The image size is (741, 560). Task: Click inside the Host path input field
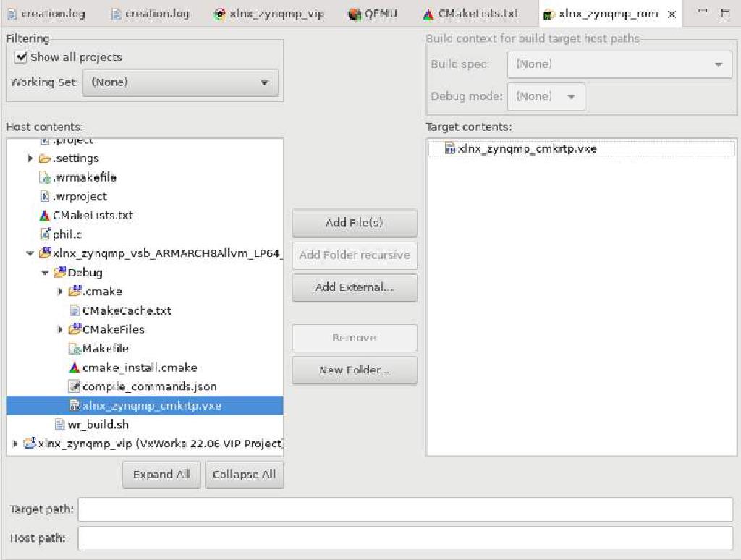coord(405,537)
